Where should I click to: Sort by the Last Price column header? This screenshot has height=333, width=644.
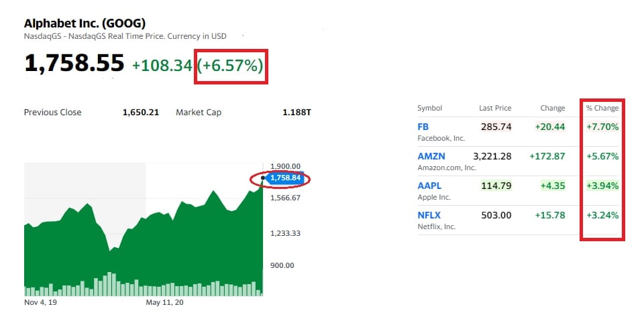[495, 108]
